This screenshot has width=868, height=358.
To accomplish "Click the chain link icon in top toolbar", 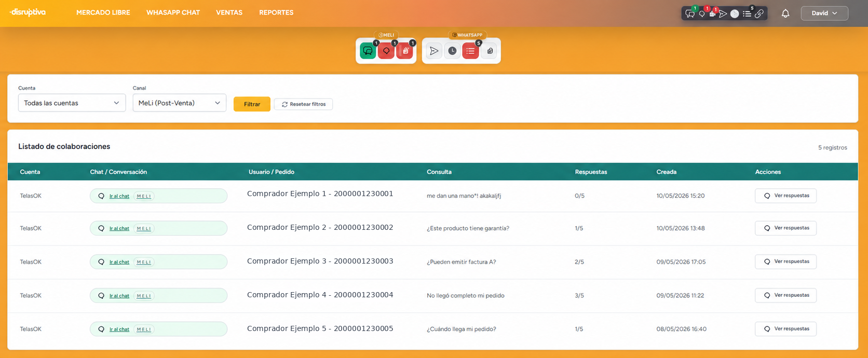I will coord(759,14).
